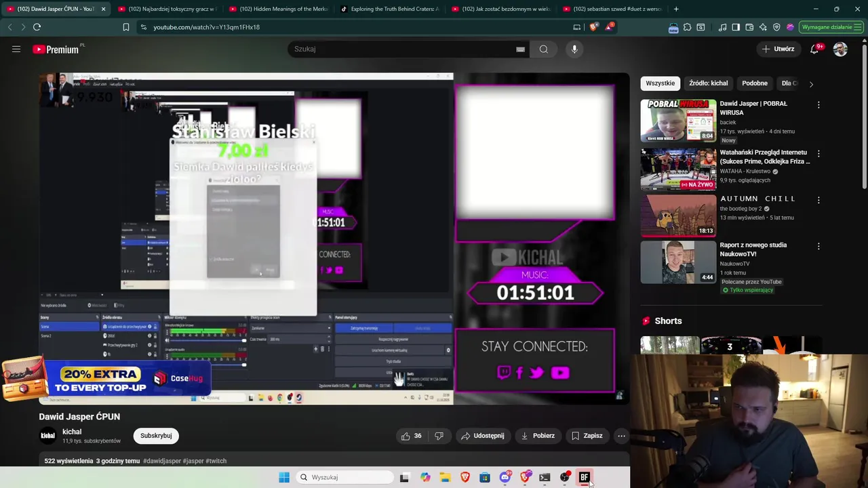Open options for Watahański Przegląd Internetu
The width and height of the screenshot is (868, 488).
point(818,154)
